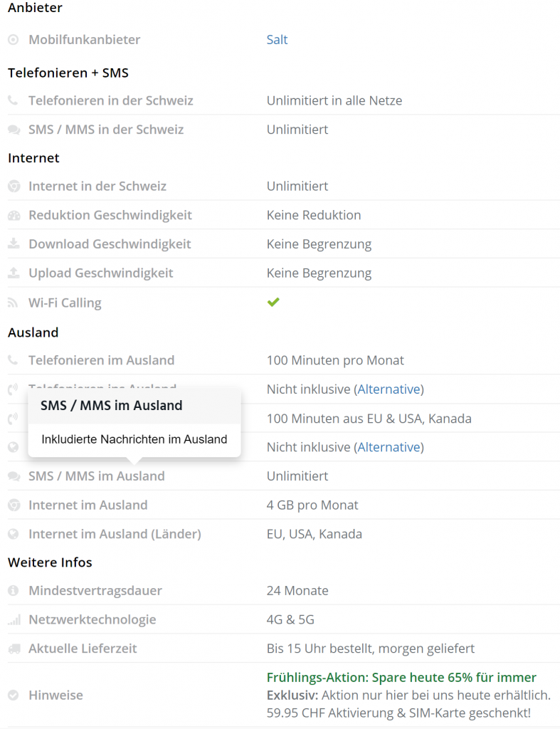This screenshot has height=729, width=560.
Task: Open Alternative link above SMS / MMS im Ausland row
Action: pos(390,447)
